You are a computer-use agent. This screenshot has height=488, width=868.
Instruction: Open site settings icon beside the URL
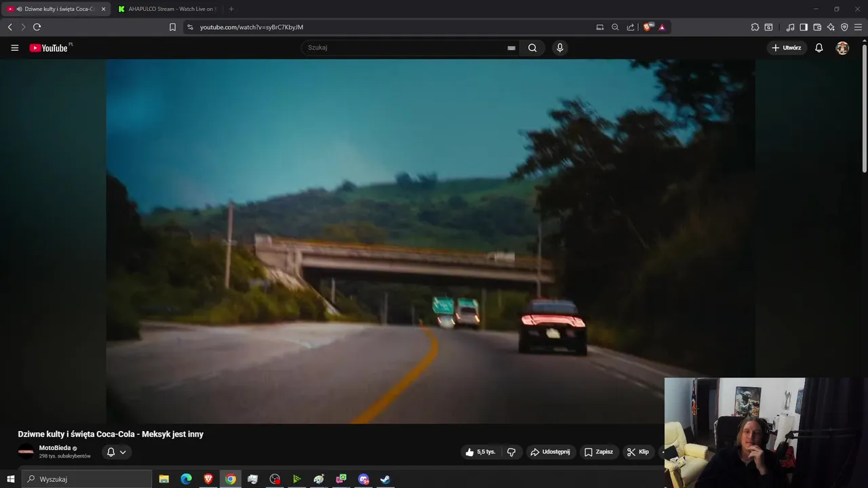(x=190, y=27)
